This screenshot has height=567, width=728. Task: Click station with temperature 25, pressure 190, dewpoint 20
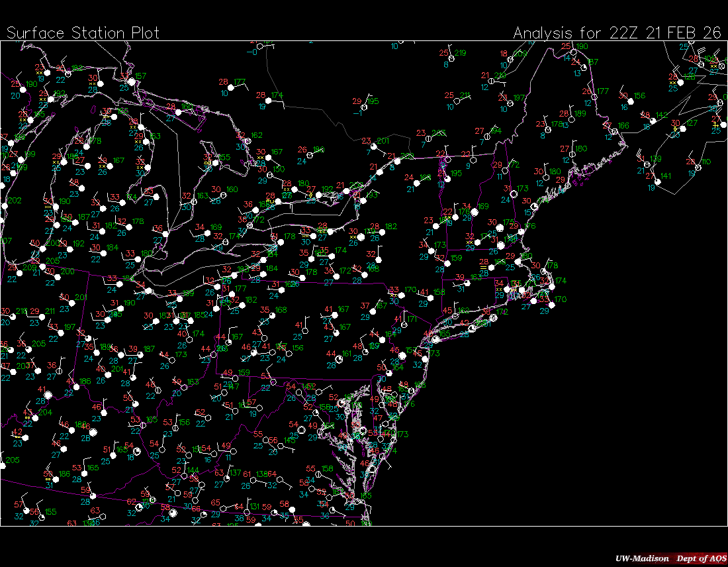point(23,90)
